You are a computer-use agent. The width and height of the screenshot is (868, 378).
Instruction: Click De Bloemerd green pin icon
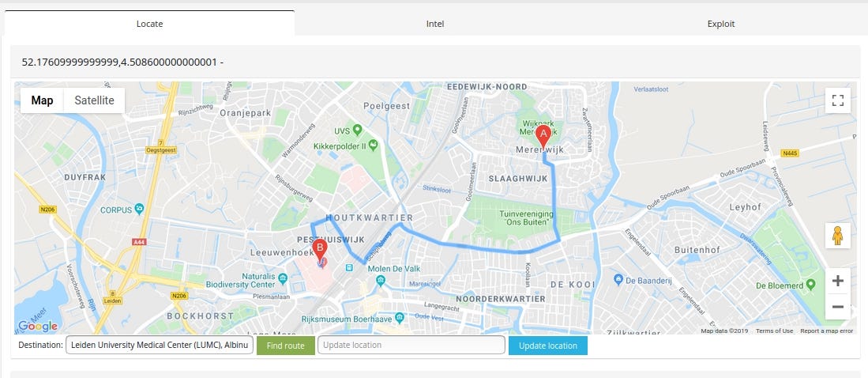click(x=811, y=285)
